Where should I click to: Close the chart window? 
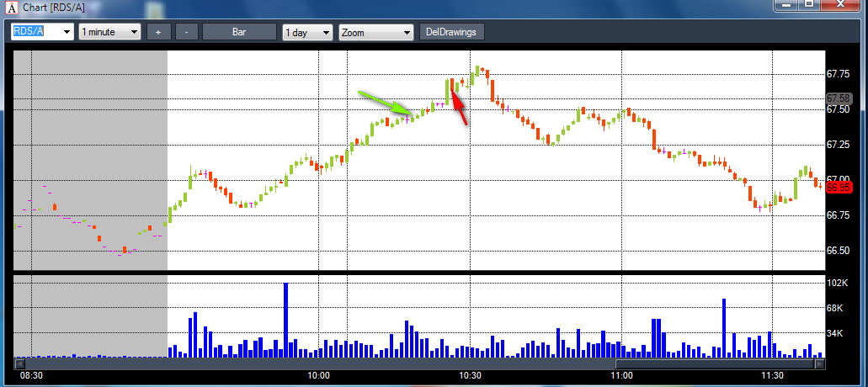point(842,4)
